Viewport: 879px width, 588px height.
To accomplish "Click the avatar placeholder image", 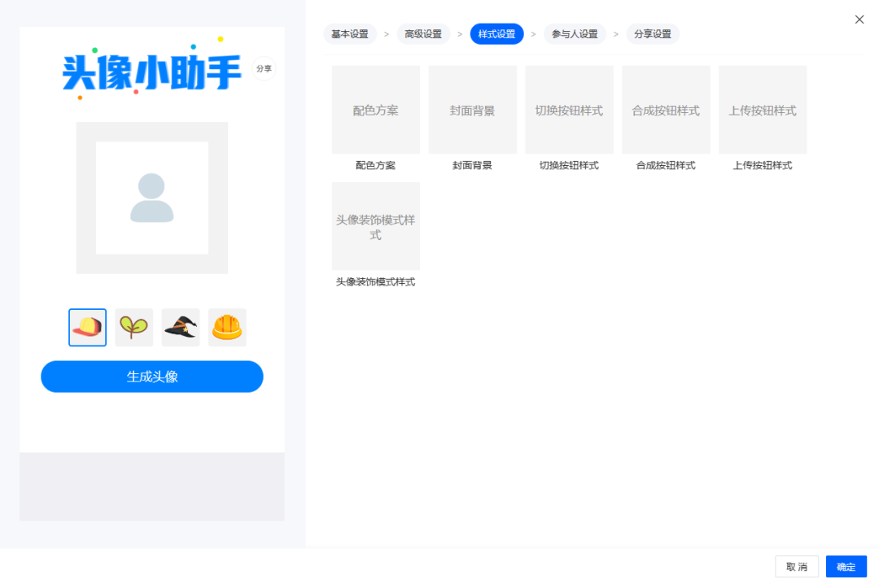I will pyautogui.click(x=152, y=198).
